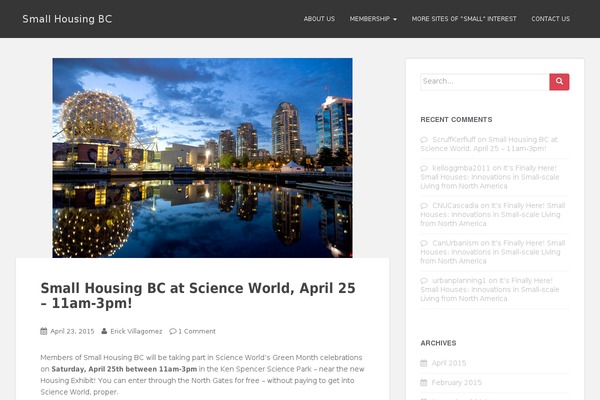
Task: Open the Small Housing BC at Science World post title
Action: tap(198, 296)
